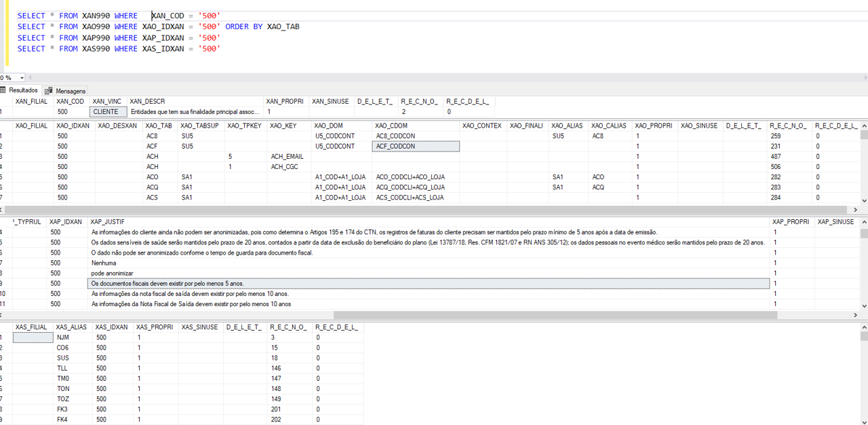Click row header 1 of the top grid
Image resolution: width=868 pixels, height=425 pixels.
tap(5, 111)
